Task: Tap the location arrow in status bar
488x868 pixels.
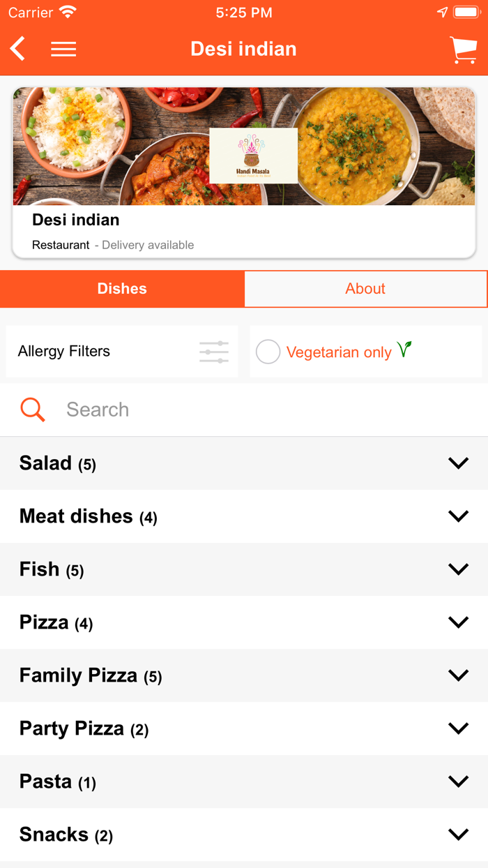Action: (x=442, y=11)
